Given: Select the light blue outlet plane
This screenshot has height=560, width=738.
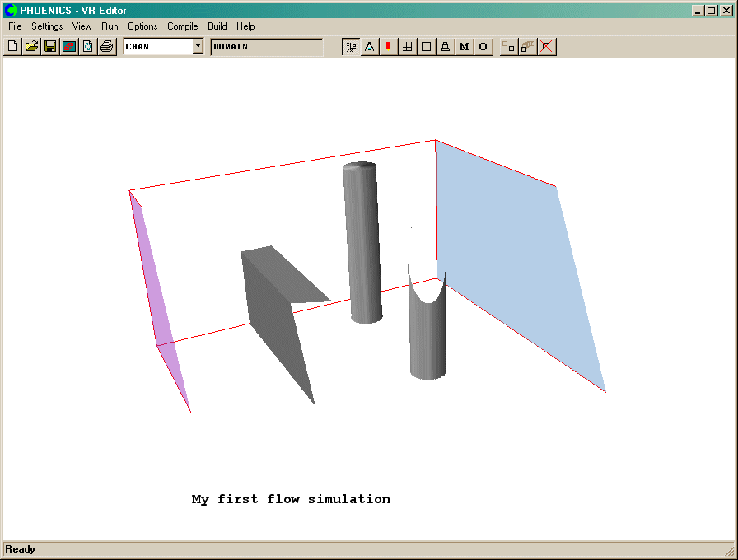Looking at the screenshot, I should click(511, 264).
